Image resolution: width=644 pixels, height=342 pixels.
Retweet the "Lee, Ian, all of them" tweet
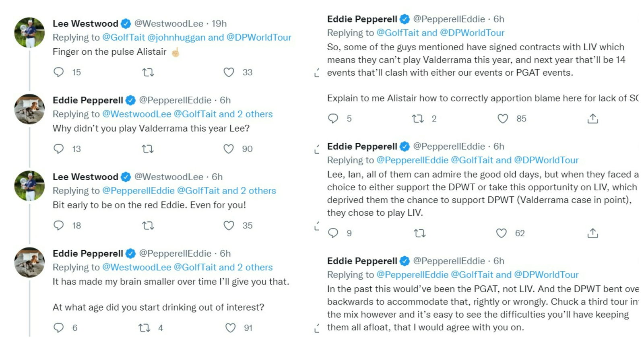[419, 233]
